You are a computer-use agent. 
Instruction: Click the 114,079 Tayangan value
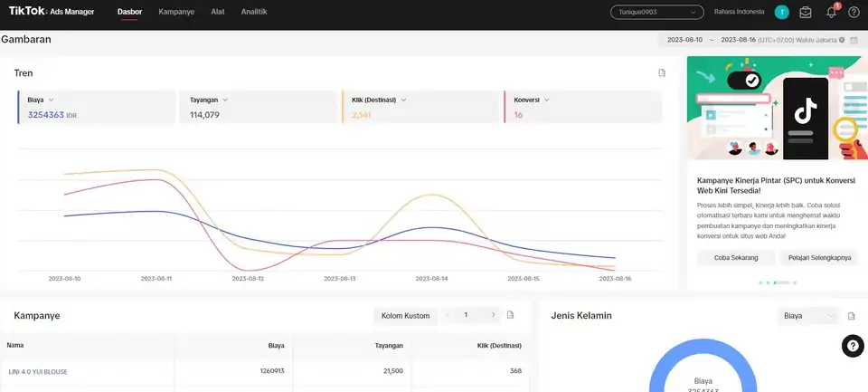pos(205,115)
